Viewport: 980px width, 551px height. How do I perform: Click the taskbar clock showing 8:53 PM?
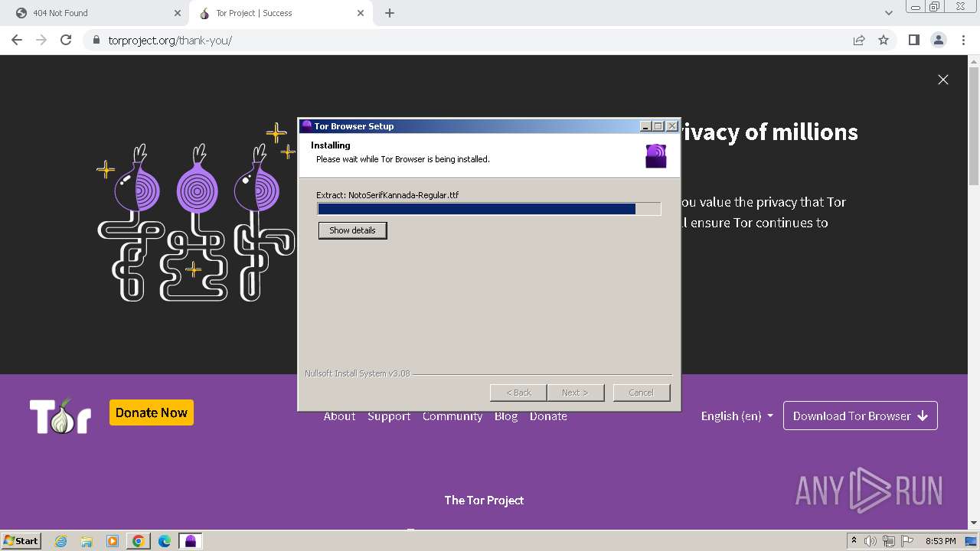tap(941, 541)
